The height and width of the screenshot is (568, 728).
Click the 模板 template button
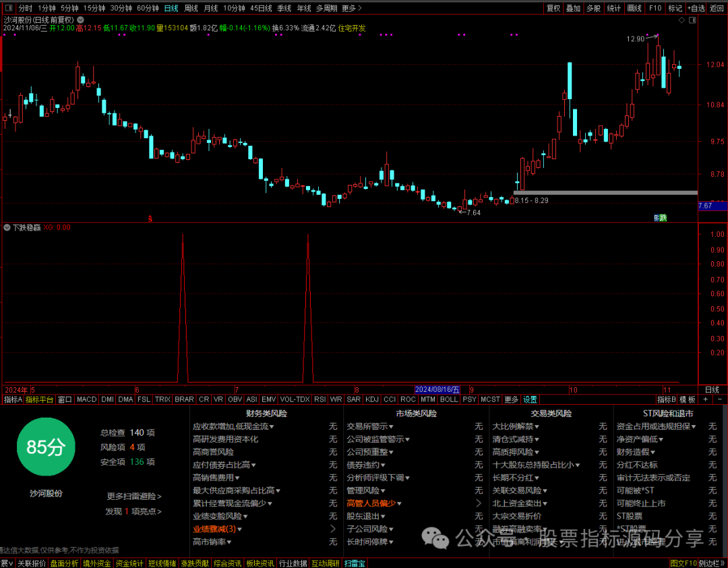point(688,399)
